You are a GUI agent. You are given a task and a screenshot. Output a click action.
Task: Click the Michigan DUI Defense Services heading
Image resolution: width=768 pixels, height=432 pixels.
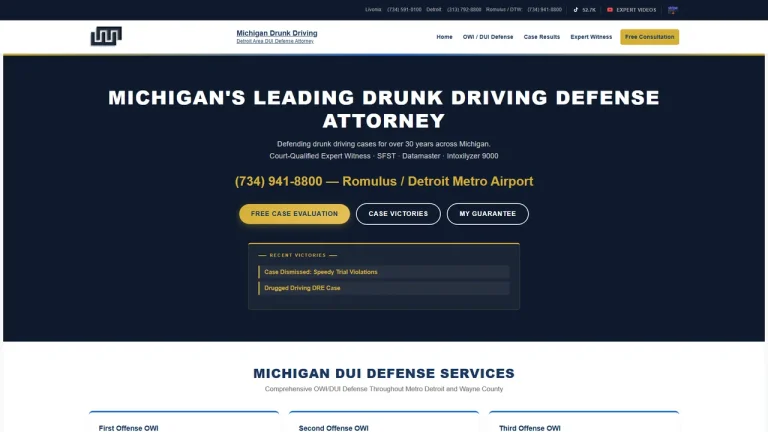coord(384,373)
